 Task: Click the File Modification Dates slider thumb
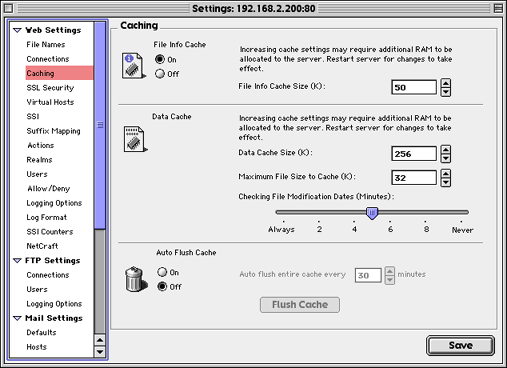tap(372, 213)
